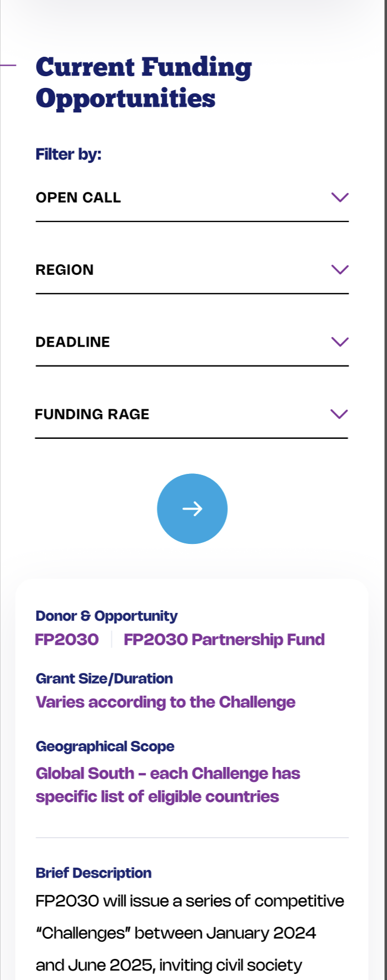
Task: Click the chevron arrow beside DEADLINE
Action: click(340, 341)
